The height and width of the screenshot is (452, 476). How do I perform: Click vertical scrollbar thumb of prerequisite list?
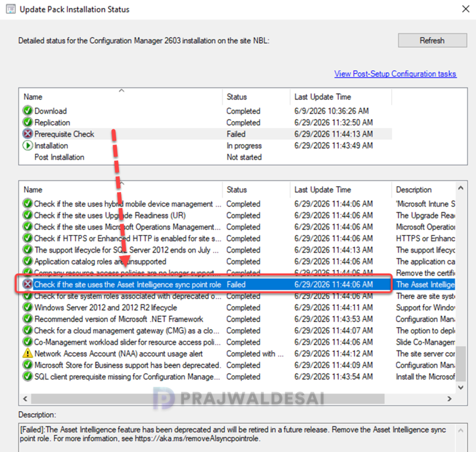(461, 363)
